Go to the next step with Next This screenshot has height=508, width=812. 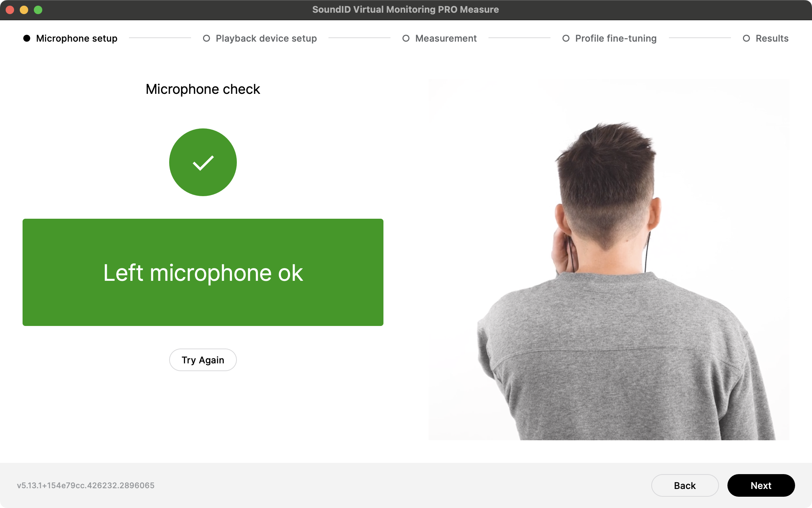[x=761, y=485]
